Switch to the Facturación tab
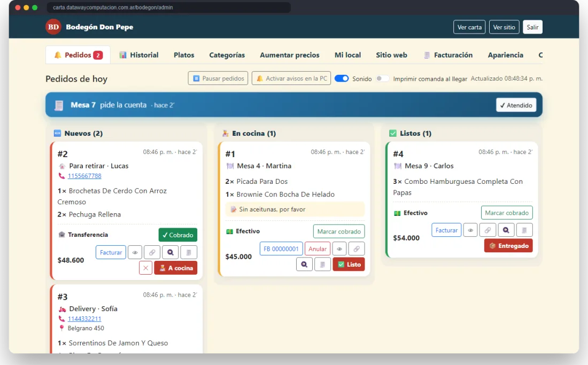588x365 pixels. [x=448, y=55]
